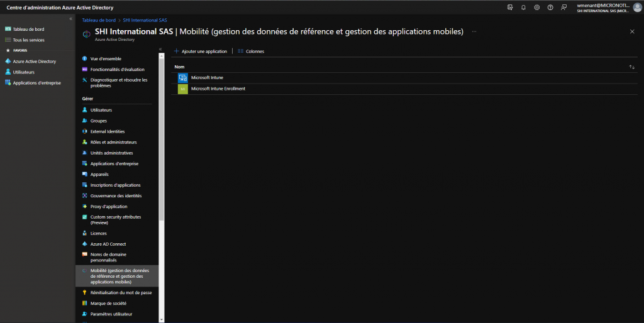Click the Groupes icon in Gérer menu
This screenshot has height=323, width=644.
[x=85, y=121]
